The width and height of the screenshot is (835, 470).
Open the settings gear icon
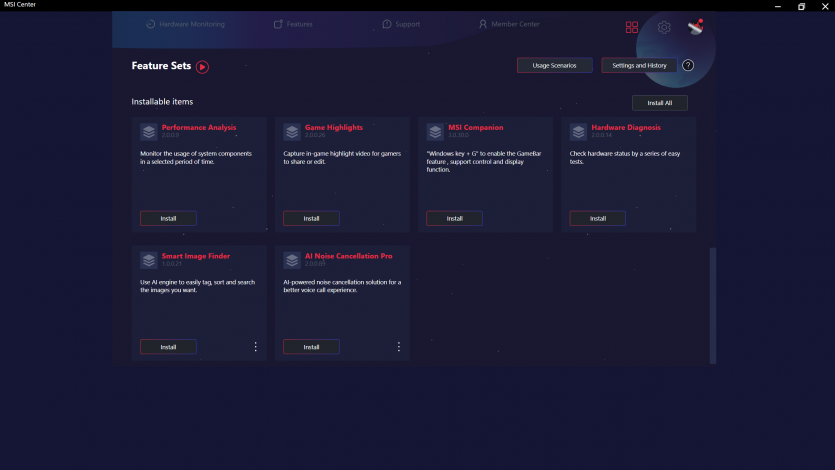[x=664, y=28]
